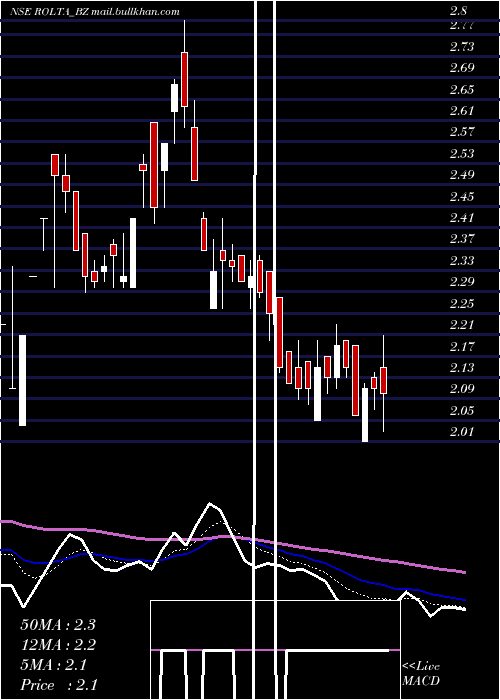Click the 2.37 price axis label

click(462, 239)
